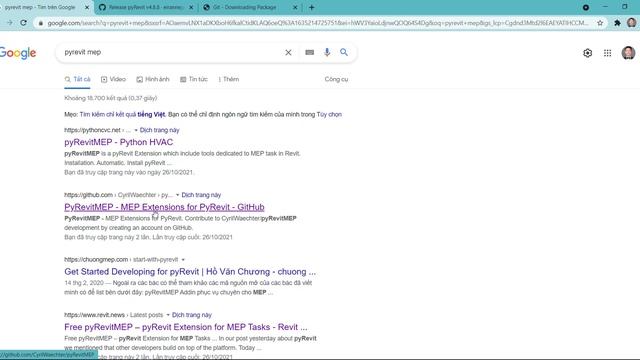Open the on-screen keyboard icon
640x360 pixels.
point(309,52)
